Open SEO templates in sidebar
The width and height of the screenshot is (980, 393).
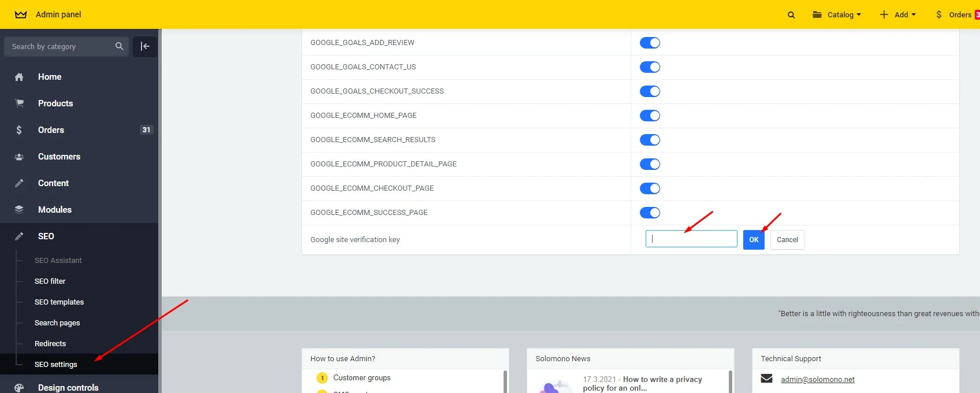point(59,302)
